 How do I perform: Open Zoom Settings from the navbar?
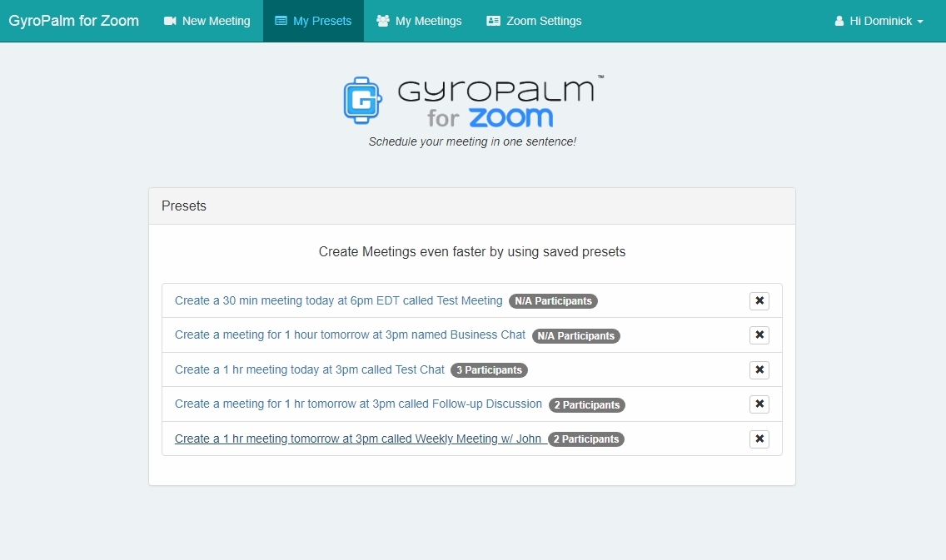[534, 21]
